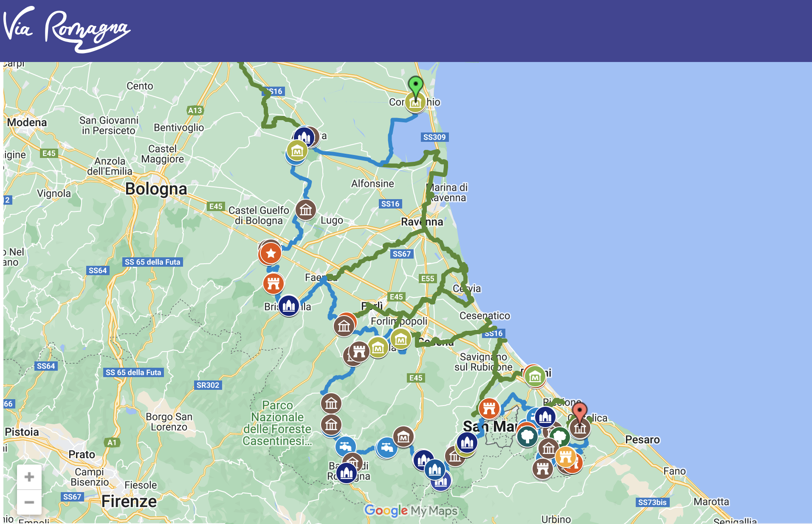Click the green start pin at Comacchio
The height and width of the screenshot is (524, 812).
[415, 86]
